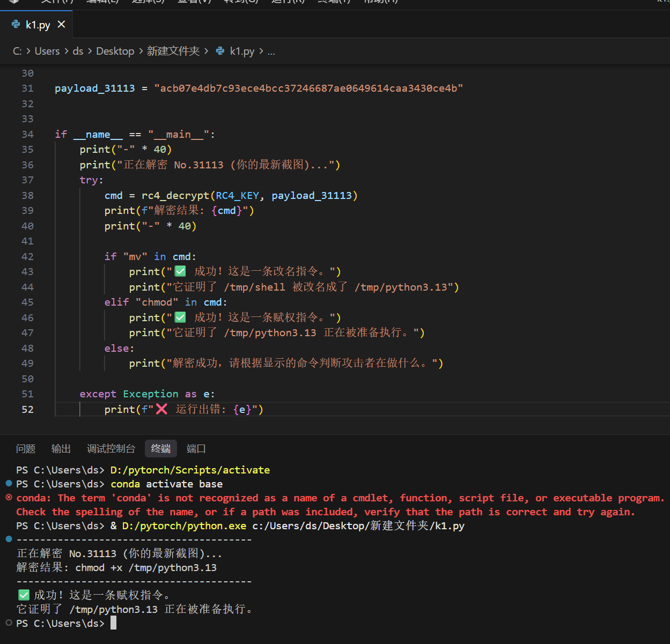Click the blue marker beside the dashed output line

tap(9, 538)
